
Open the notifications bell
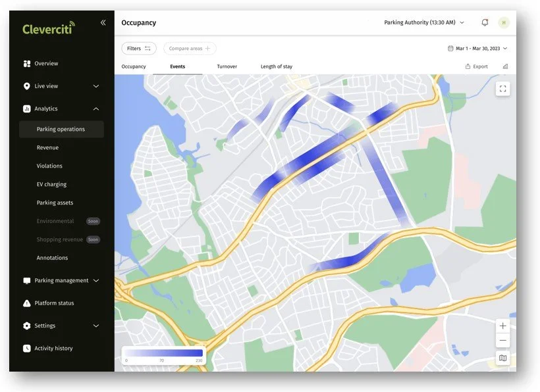click(485, 22)
